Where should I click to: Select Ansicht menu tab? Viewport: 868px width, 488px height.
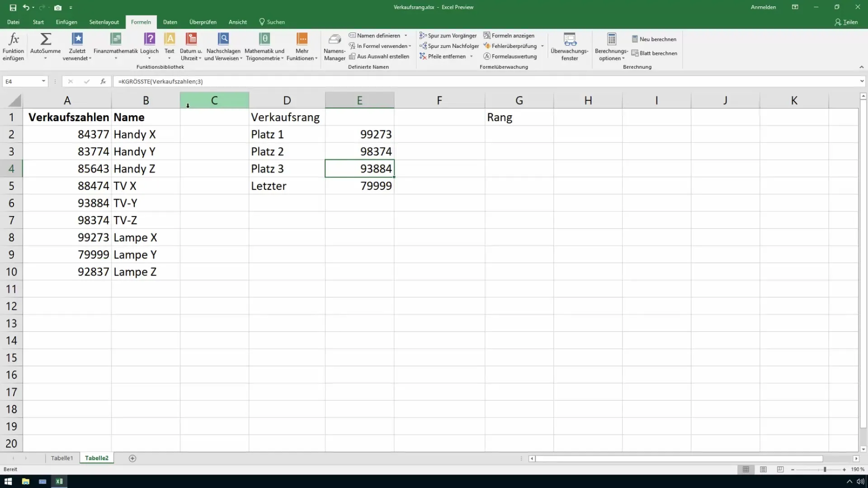237,22
